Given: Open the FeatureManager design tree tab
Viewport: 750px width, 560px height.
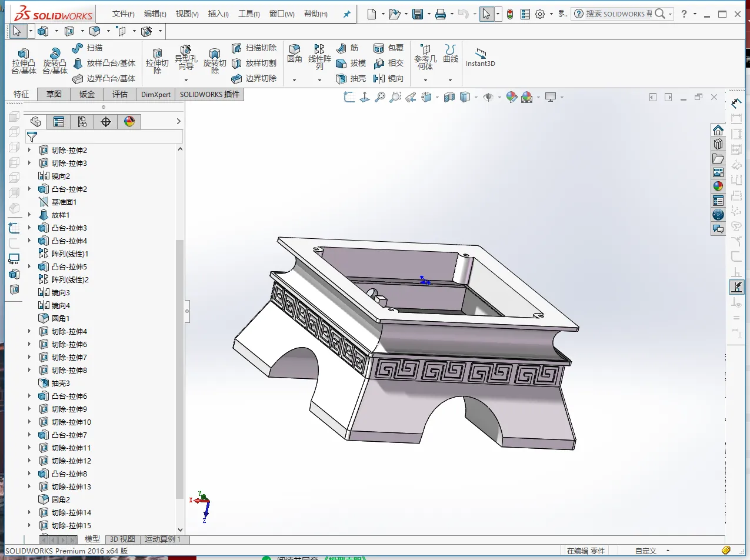Looking at the screenshot, I should pos(35,122).
